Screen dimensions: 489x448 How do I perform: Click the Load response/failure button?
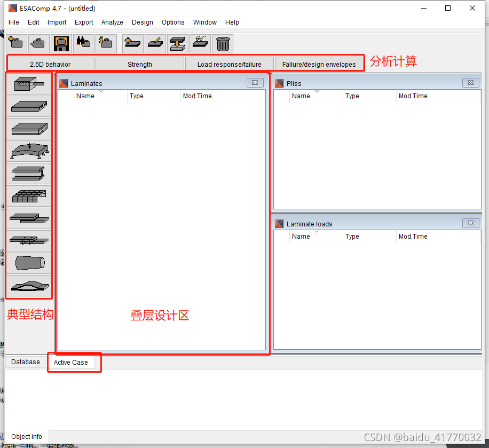point(229,64)
